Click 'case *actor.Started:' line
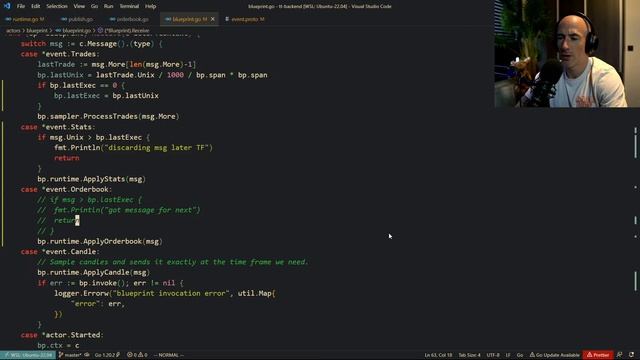Image resolution: width=640 pixels, height=360 pixels. click(x=62, y=335)
